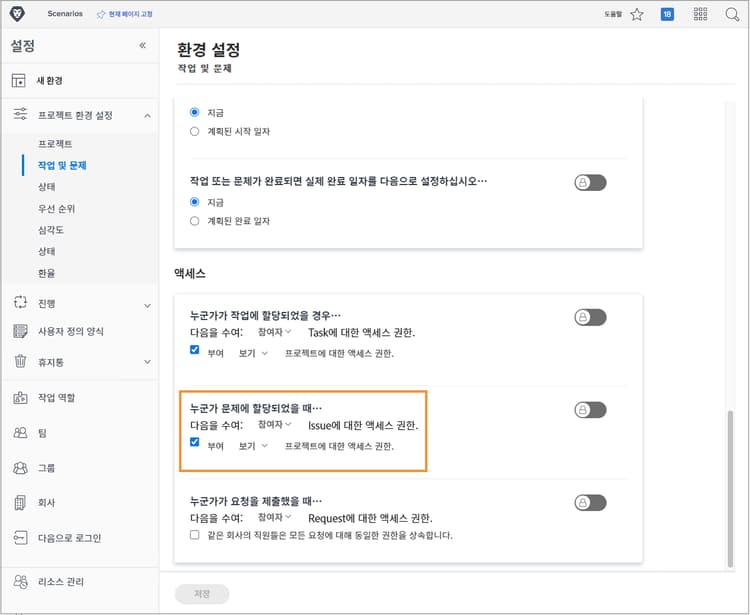Open 참여자 dropdown for Request access
This screenshot has height=615, width=750.
(275, 517)
